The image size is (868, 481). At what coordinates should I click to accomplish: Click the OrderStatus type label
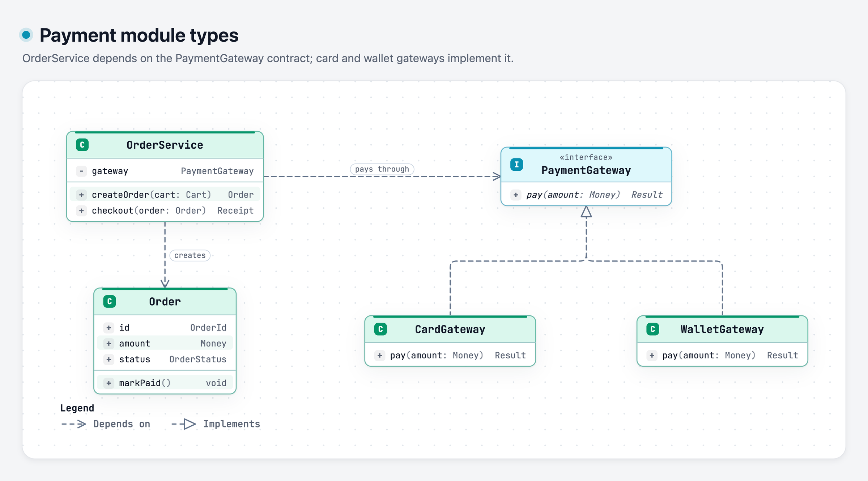(x=198, y=359)
